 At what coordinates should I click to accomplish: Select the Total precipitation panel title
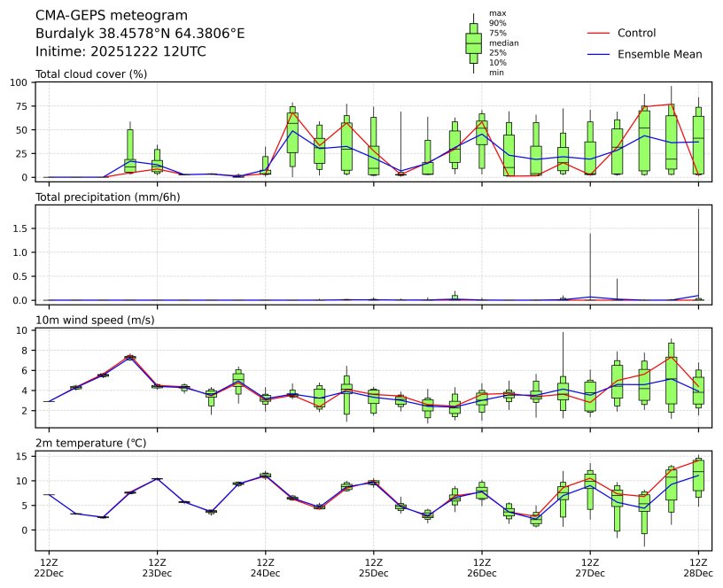[107, 197]
